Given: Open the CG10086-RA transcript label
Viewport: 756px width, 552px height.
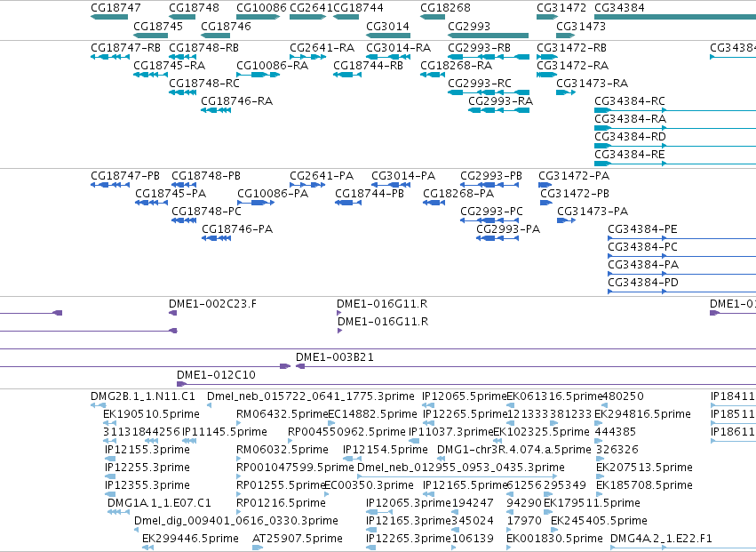Looking at the screenshot, I should coord(272,65).
